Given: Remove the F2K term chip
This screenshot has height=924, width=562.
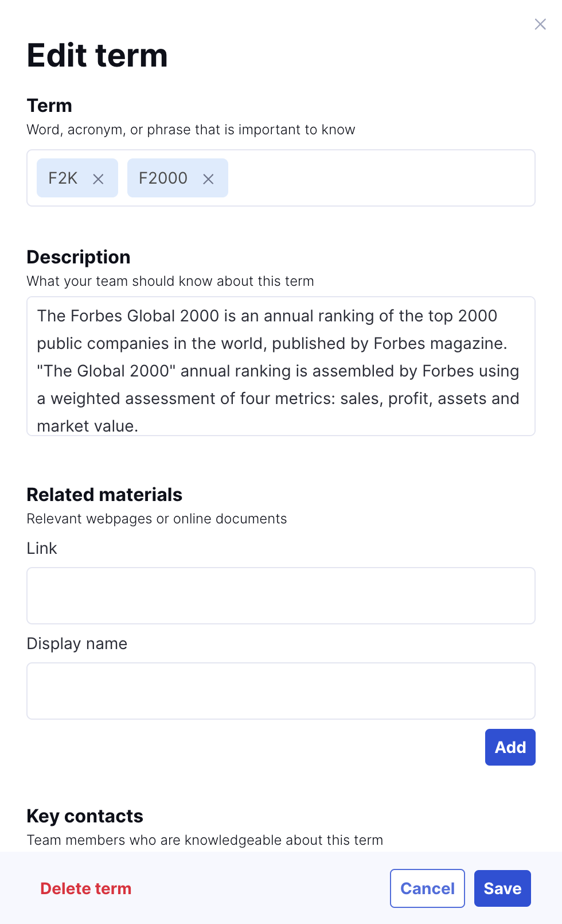Looking at the screenshot, I should (99, 179).
